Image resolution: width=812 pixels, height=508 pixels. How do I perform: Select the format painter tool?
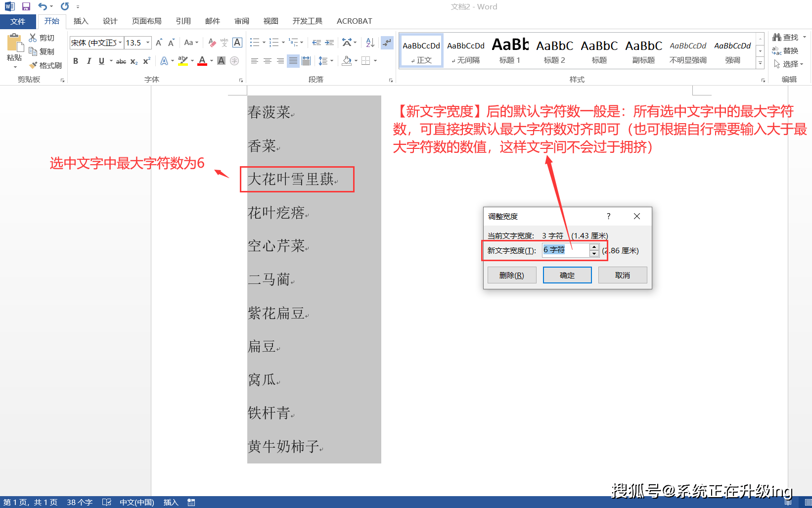[45, 65]
